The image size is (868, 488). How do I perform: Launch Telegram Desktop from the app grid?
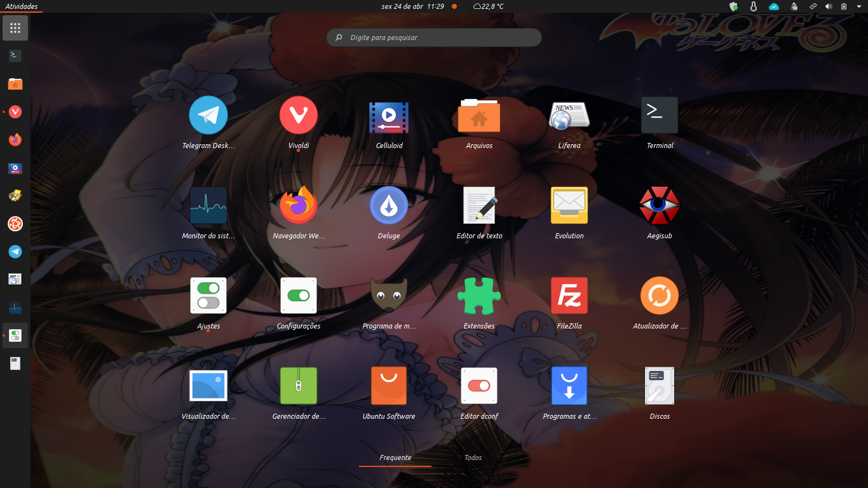[208, 116]
